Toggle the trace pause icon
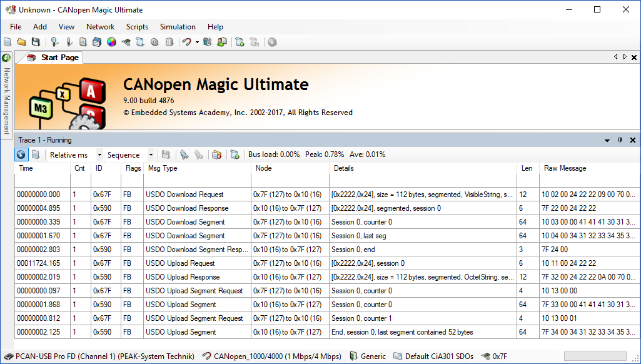 tap(36, 154)
